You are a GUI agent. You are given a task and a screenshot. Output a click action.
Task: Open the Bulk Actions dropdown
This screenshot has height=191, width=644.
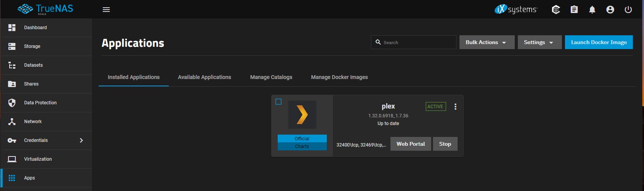(x=486, y=42)
